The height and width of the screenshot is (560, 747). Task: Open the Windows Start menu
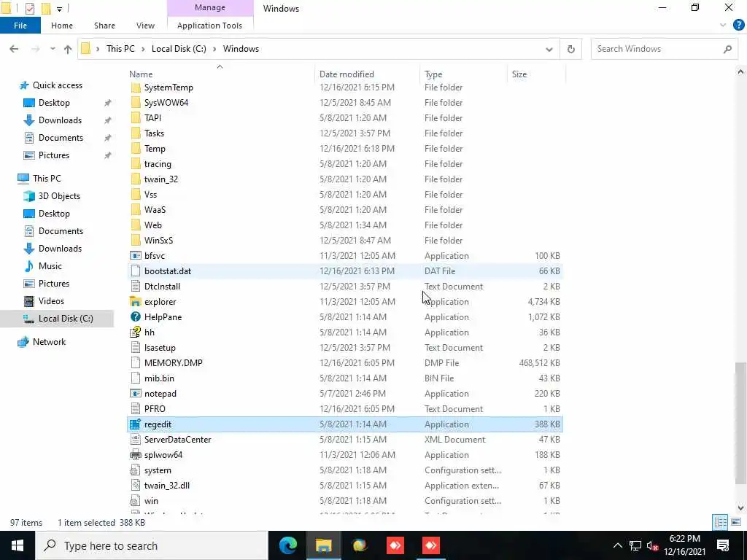tap(18, 545)
